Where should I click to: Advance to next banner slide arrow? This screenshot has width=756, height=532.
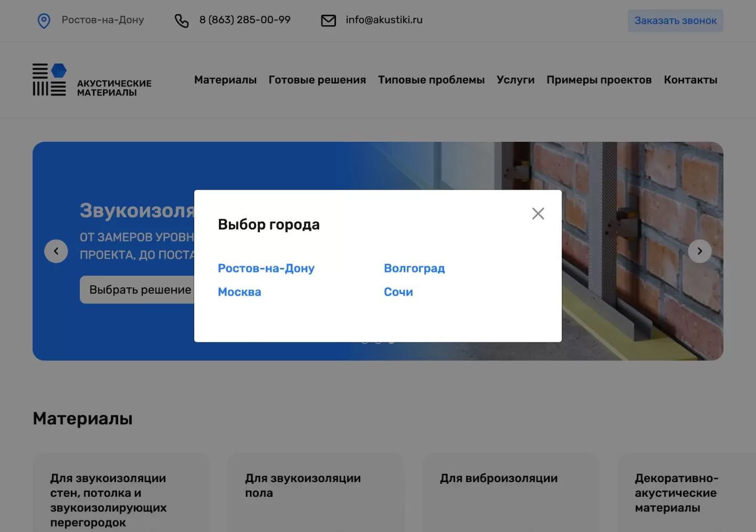pyautogui.click(x=699, y=251)
